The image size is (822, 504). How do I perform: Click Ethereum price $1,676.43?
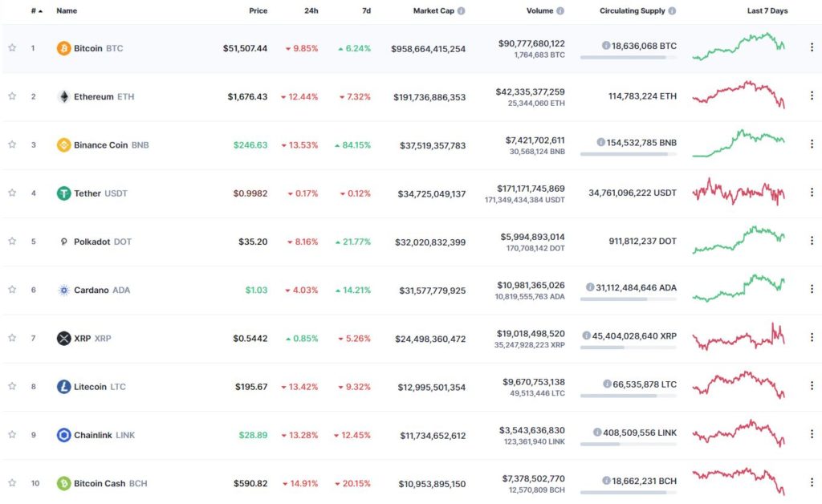[247, 96]
